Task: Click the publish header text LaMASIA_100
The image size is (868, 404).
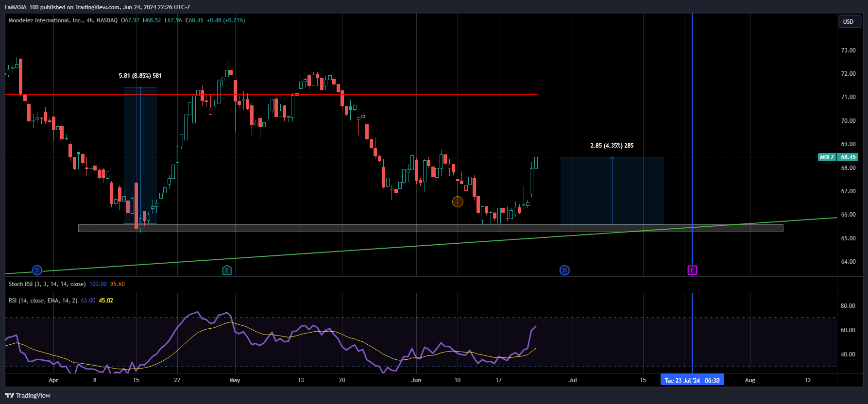Action: point(22,7)
